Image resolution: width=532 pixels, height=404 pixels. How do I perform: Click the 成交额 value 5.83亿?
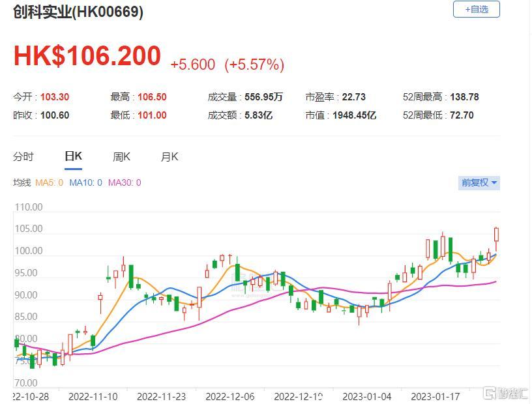click(259, 115)
